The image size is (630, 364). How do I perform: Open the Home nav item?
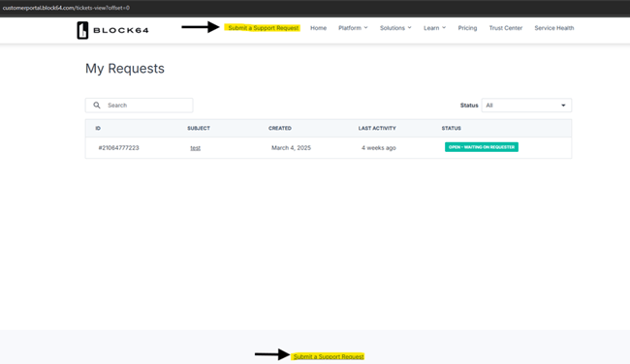pyautogui.click(x=318, y=28)
